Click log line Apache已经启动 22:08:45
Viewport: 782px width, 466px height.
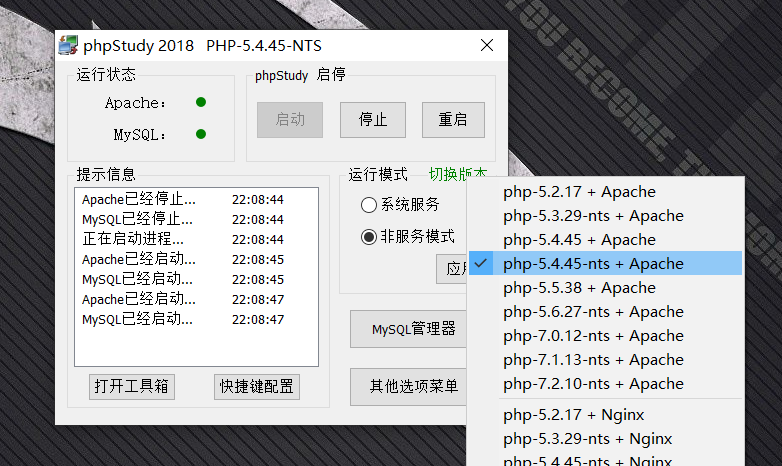click(x=183, y=259)
